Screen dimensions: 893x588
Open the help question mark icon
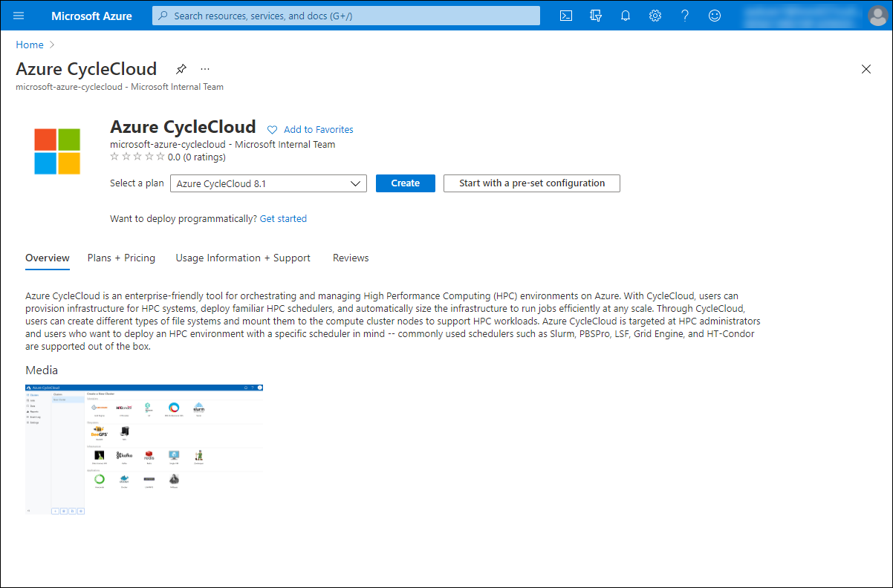tap(684, 16)
